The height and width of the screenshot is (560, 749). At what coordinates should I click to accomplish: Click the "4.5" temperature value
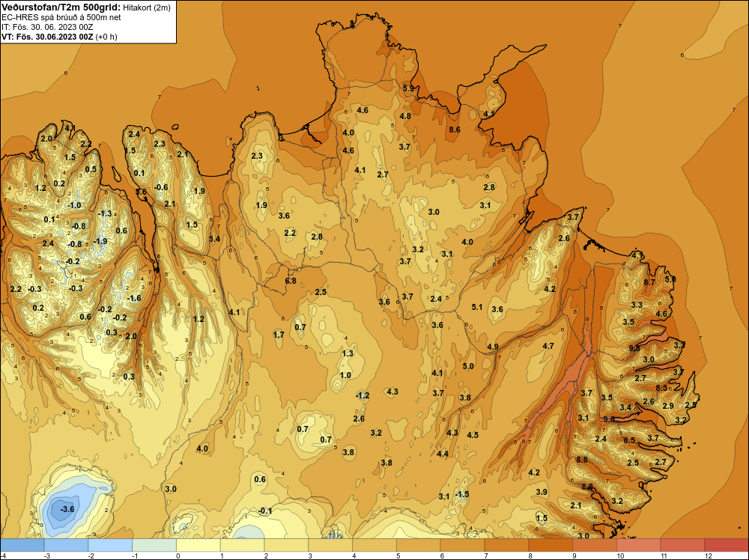click(473, 435)
